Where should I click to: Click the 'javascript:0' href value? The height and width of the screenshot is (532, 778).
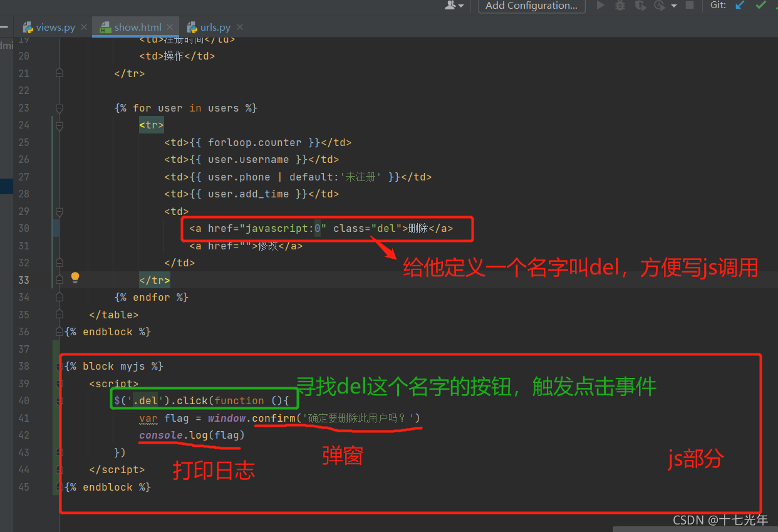tap(283, 229)
